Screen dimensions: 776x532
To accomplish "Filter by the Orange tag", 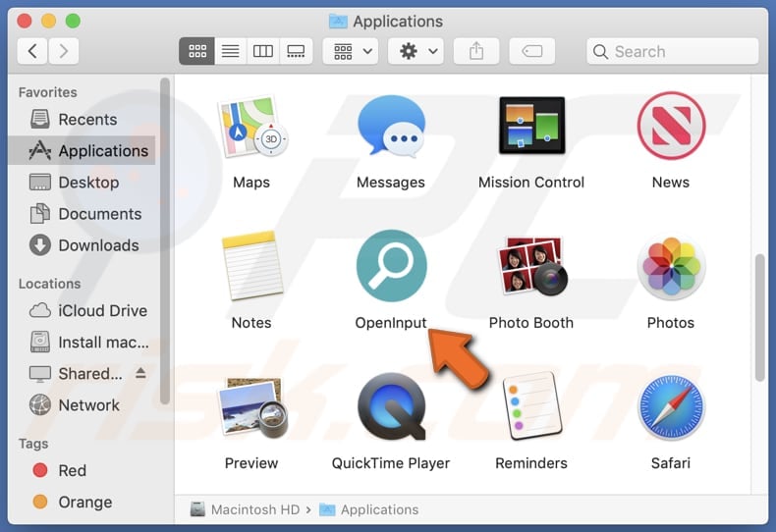I will [x=82, y=502].
